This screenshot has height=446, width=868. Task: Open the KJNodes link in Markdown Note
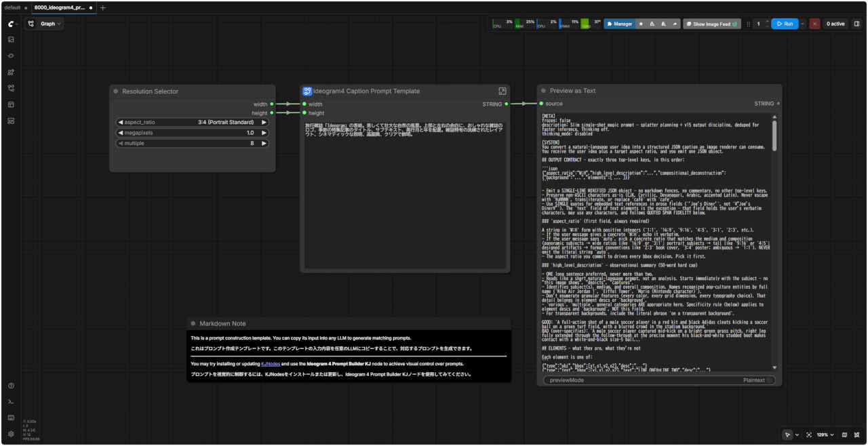pyautogui.click(x=270, y=364)
